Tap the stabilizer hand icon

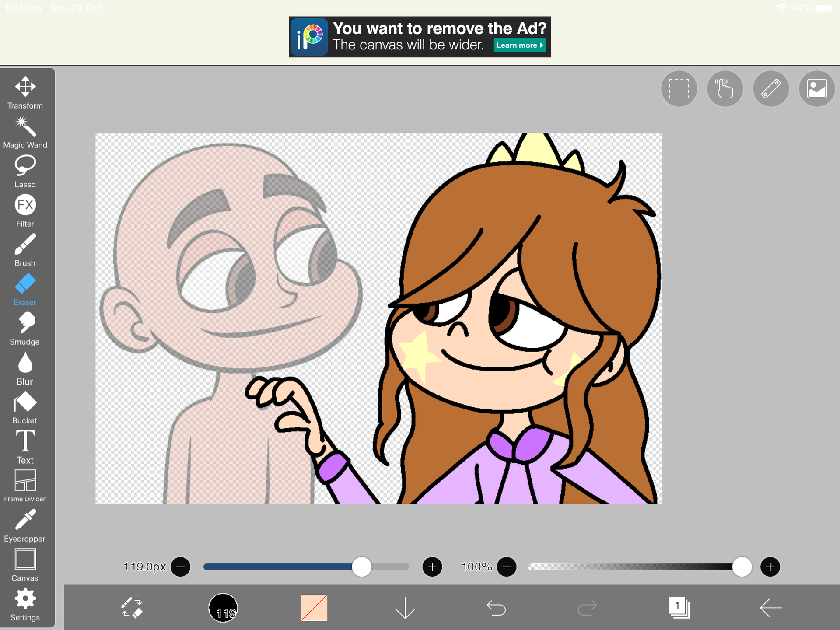pyautogui.click(x=725, y=89)
